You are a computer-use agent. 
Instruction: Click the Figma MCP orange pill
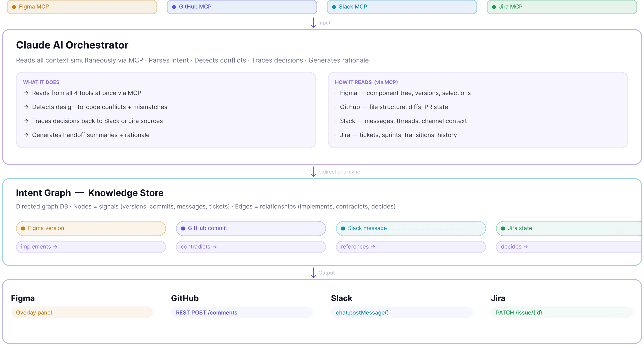pyautogui.click(x=82, y=7)
